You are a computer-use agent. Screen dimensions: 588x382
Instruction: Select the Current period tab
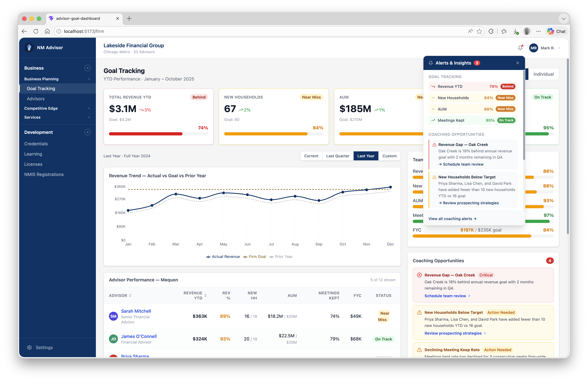point(311,156)
